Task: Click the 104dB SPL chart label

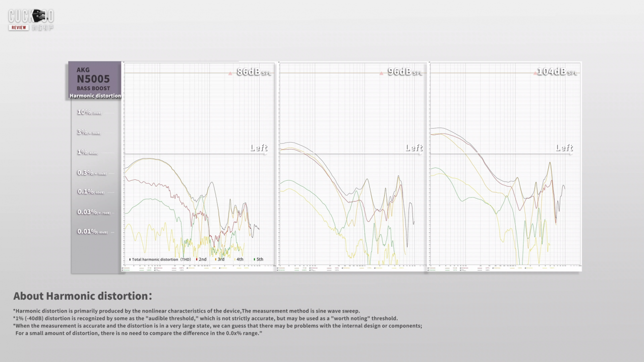Action: (558, 72)
